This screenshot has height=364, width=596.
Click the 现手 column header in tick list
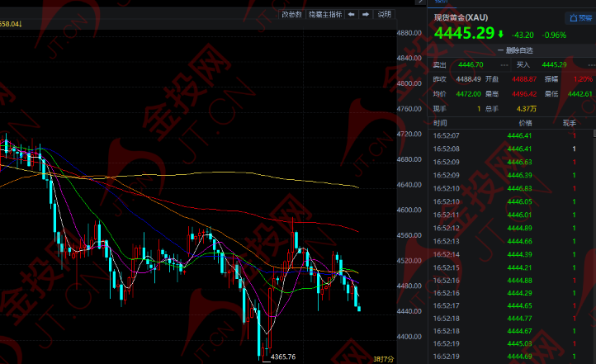[x=570, y=123]
